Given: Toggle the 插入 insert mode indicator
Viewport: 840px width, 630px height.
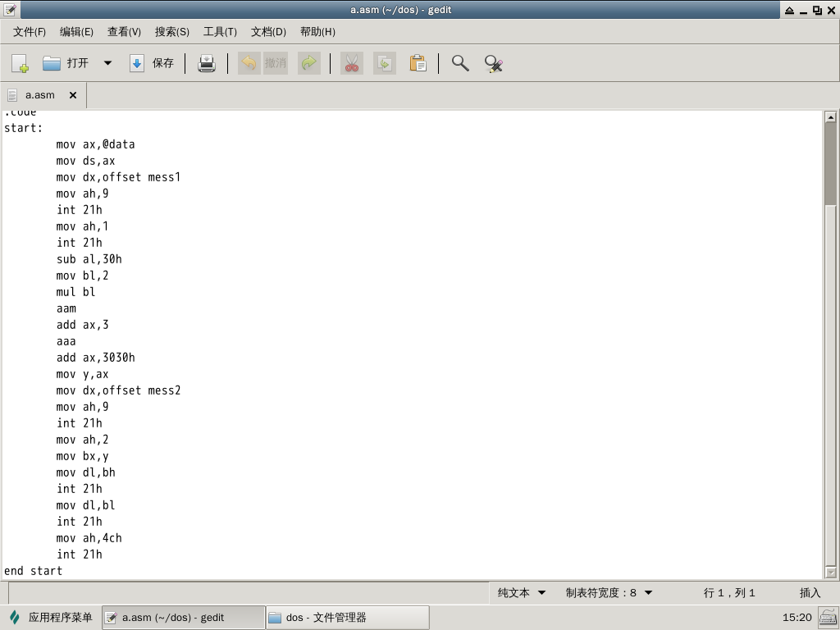Looking at the screenshot, I should click(x=810, y=592).
